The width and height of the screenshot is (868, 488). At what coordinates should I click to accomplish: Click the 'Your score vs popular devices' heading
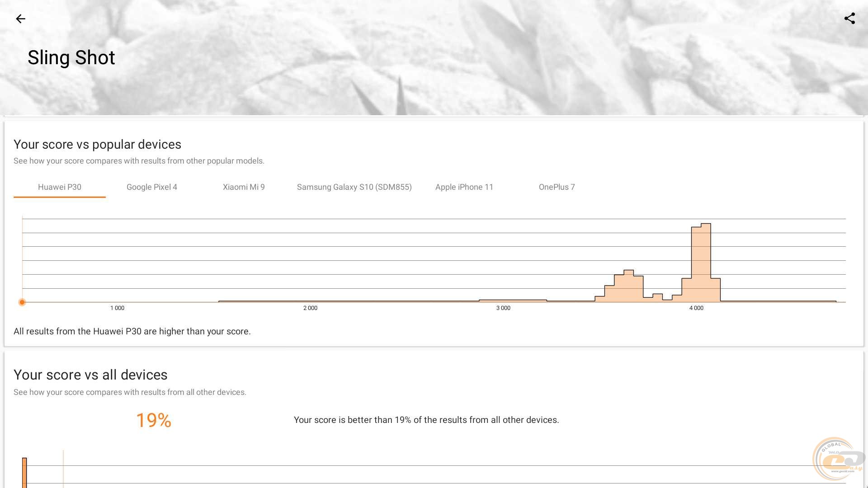97,145
